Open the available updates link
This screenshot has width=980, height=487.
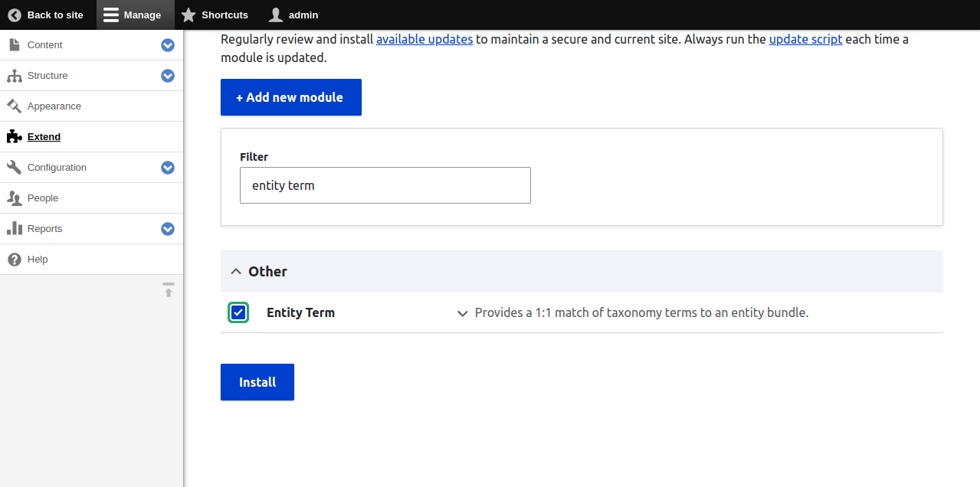coord(424,39)
